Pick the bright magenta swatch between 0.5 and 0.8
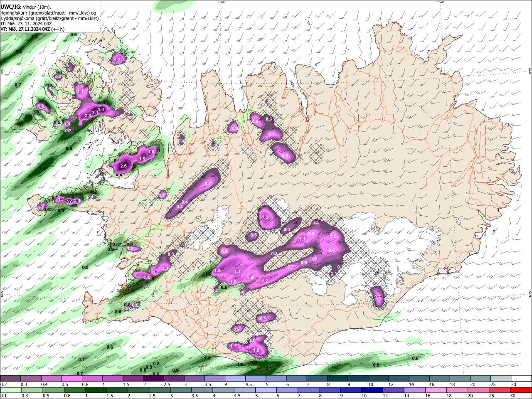Viewport: 532px width, 399px height. 71,379
